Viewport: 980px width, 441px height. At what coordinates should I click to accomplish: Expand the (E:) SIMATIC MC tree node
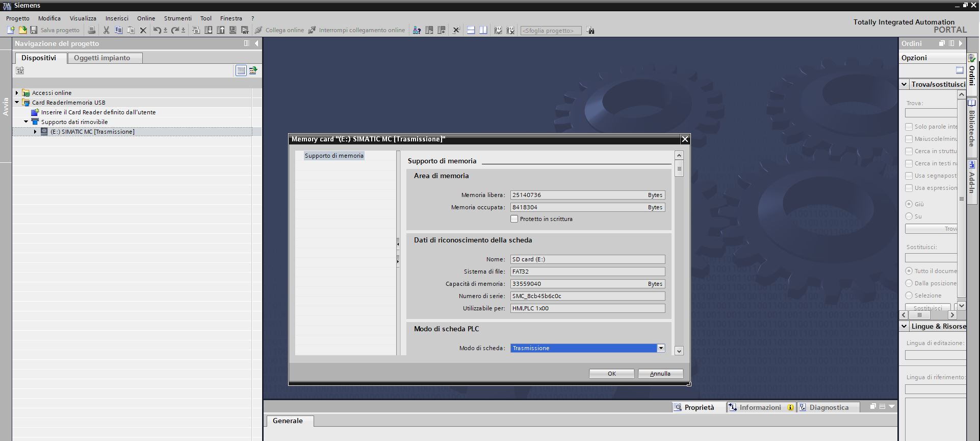[x=35, y=132]
